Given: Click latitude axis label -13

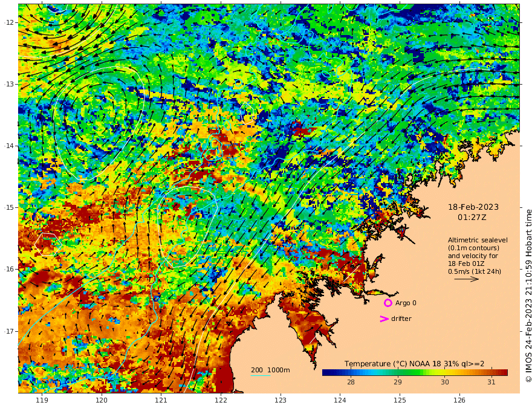Looking at the screenshot, I should click(10, 84).
